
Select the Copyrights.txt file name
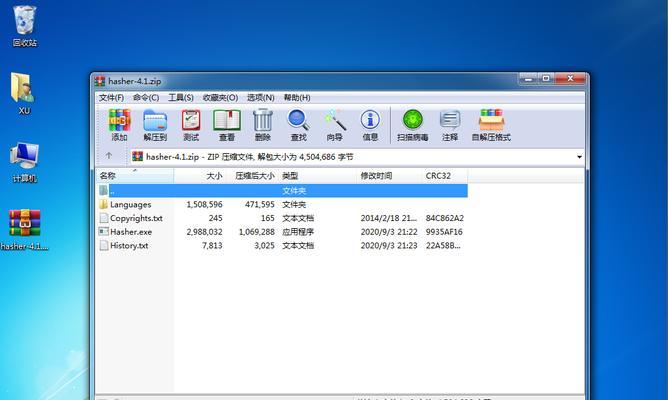coord(136,218)
